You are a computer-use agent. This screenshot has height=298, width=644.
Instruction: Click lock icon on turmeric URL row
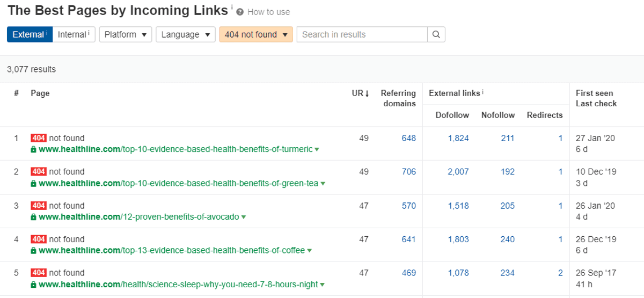[x=34, y=150]
